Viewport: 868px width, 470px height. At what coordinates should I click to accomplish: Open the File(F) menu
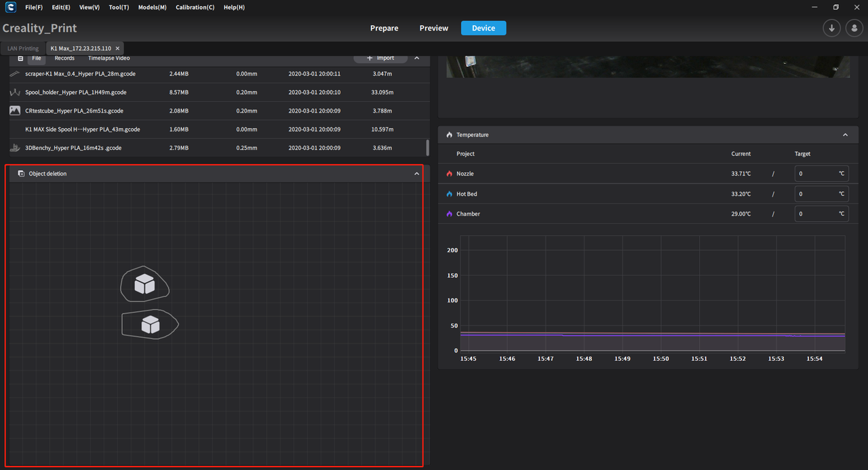point(34,7)
